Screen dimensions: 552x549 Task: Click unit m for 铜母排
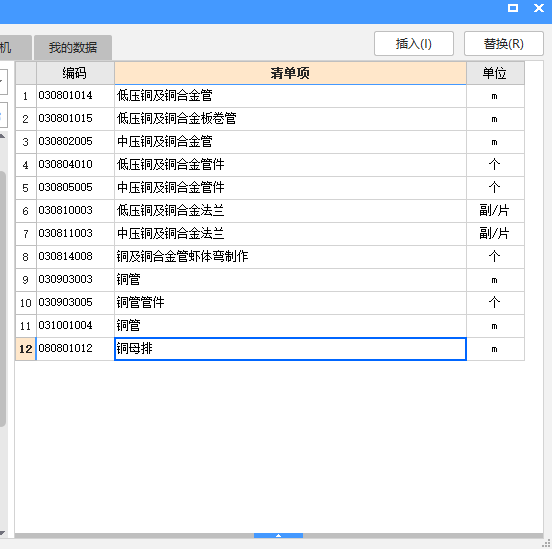coord(494,349)
